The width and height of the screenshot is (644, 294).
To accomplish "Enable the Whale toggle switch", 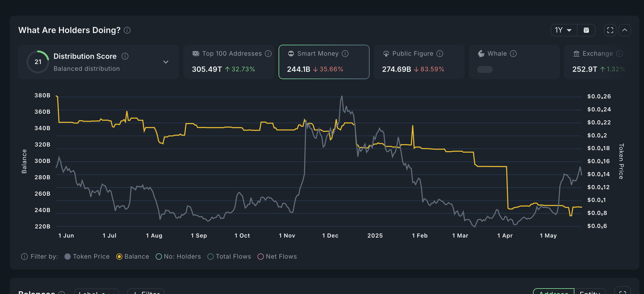I will tap(484, 69).
